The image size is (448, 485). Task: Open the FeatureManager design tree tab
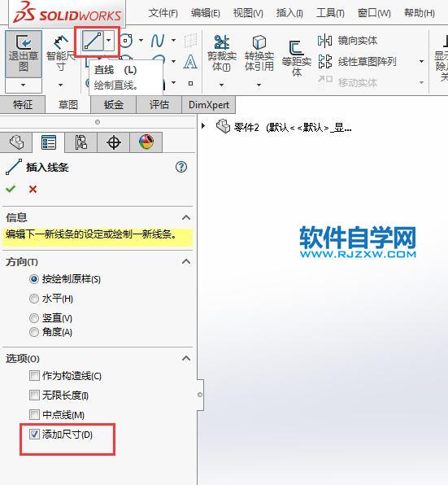16,142
